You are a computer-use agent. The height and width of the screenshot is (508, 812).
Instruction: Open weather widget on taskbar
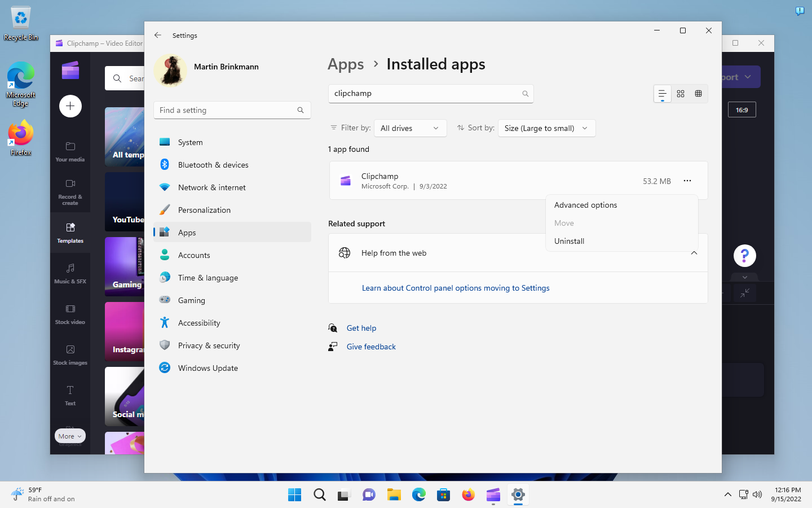click(x=44, y=494)
